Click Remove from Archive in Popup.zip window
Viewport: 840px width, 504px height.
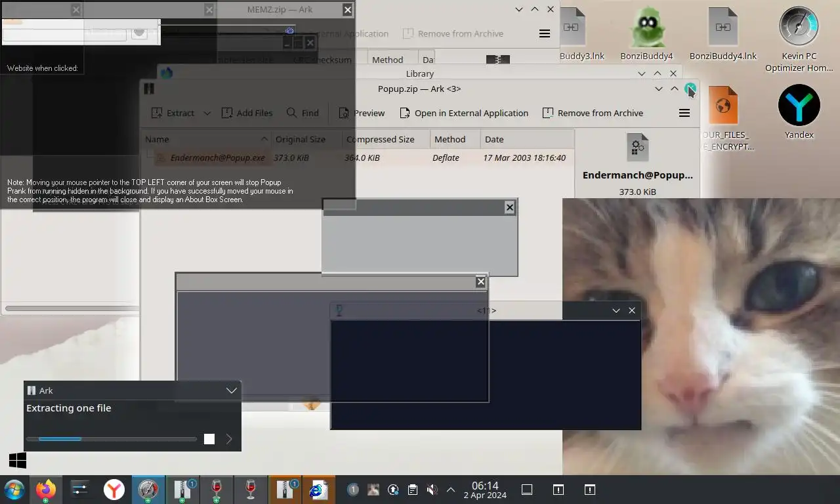tap(593, 113)
